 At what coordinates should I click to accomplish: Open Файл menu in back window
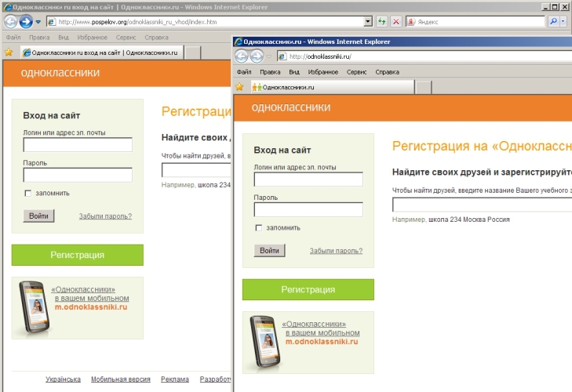click(x=13, y=37)
